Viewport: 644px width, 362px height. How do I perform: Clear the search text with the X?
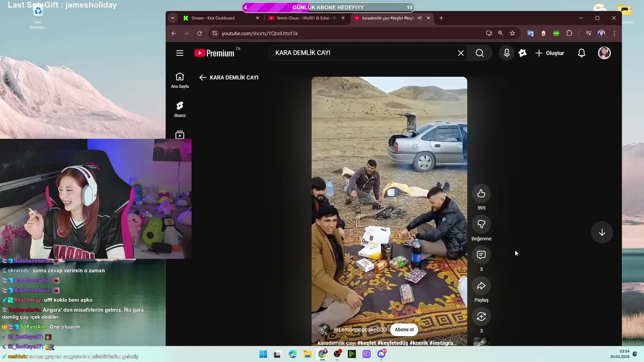[460, 53]
